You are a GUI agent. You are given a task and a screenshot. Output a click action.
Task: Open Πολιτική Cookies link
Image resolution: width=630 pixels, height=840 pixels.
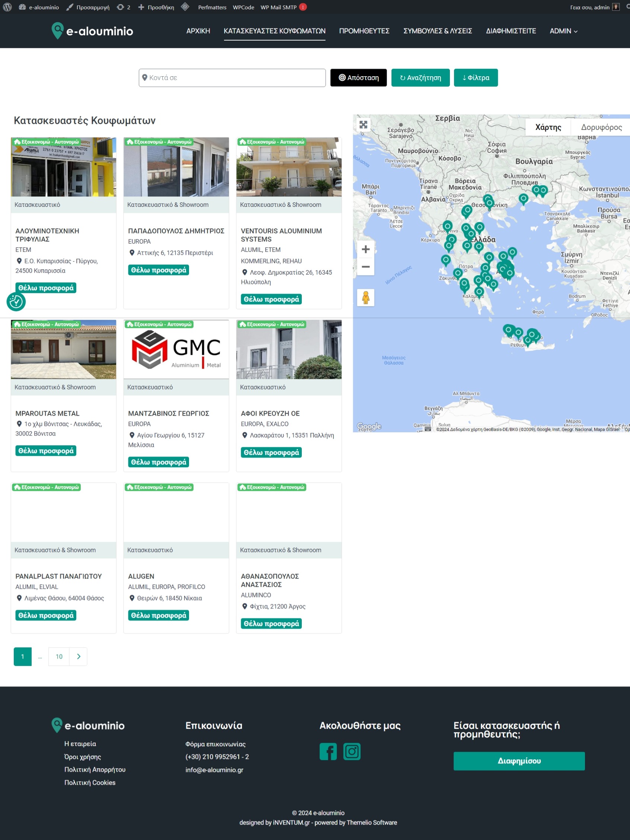pos(90,783)
